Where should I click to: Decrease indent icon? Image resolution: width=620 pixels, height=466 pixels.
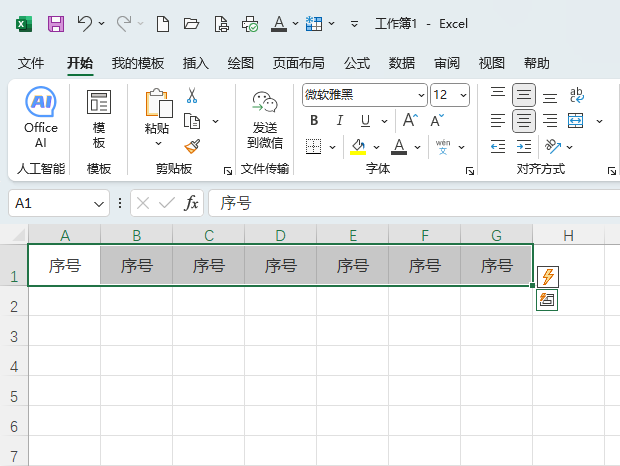pos(498,147)
